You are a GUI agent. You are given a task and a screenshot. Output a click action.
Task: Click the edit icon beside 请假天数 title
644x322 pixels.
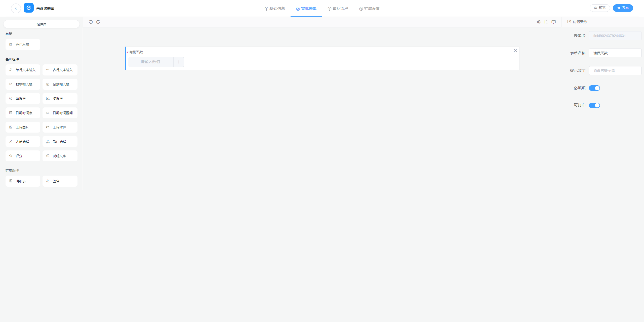(569, 22)
